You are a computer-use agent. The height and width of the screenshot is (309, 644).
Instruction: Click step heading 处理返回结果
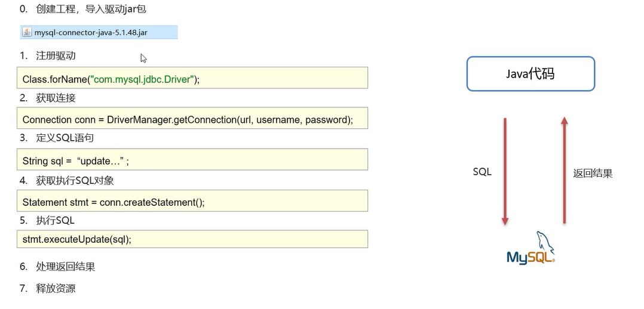[65, 267]
